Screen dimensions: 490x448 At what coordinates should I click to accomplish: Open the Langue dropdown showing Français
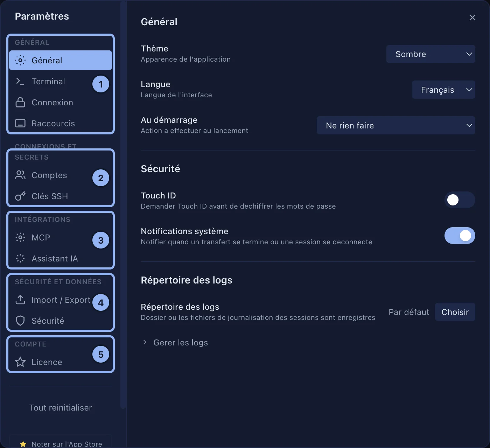[443, 90]
